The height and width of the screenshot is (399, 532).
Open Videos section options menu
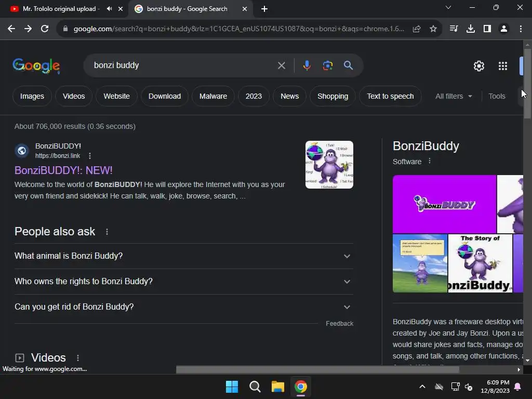pyautogui.click(x=78, y=358)
